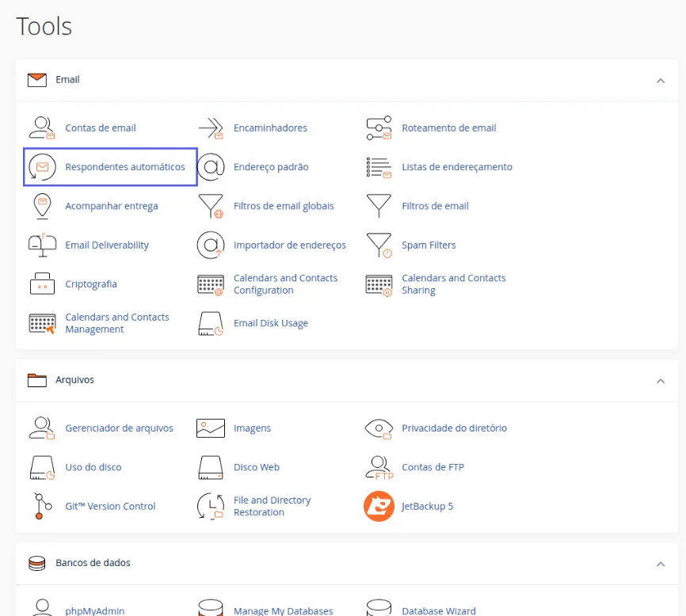Open the Spam Filters link

(x=429, y=245)
